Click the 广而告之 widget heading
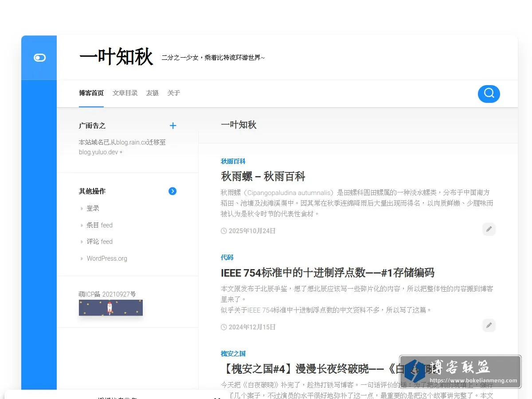Viewport: 532px width, 399px height. click(x=92, y=126)
